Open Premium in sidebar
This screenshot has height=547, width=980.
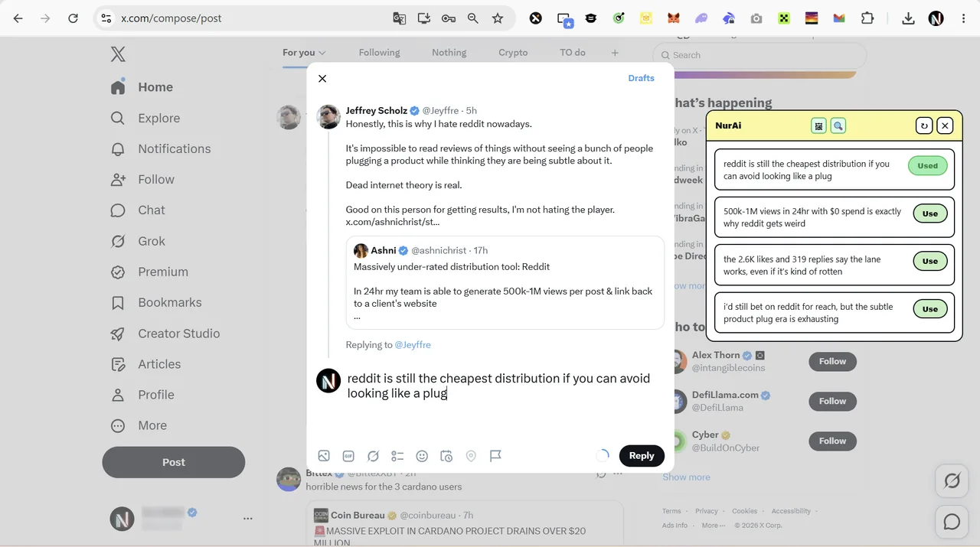click(x=149, y=272)
